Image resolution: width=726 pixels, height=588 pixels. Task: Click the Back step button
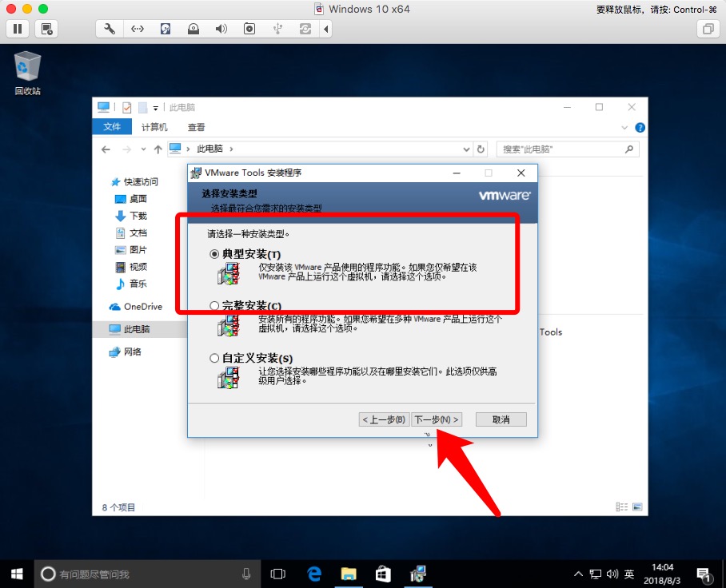385,419
